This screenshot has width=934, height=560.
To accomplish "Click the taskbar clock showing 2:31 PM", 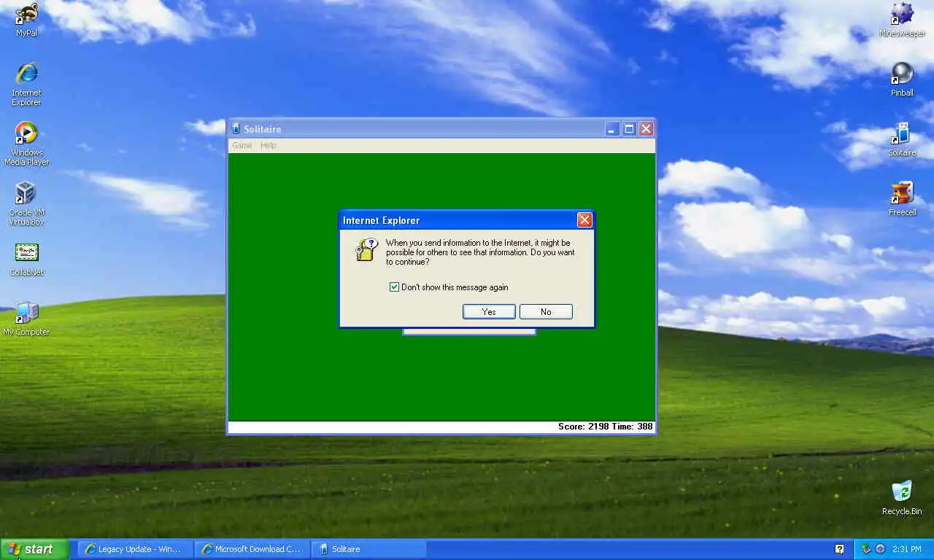I will tap(906, 549).
